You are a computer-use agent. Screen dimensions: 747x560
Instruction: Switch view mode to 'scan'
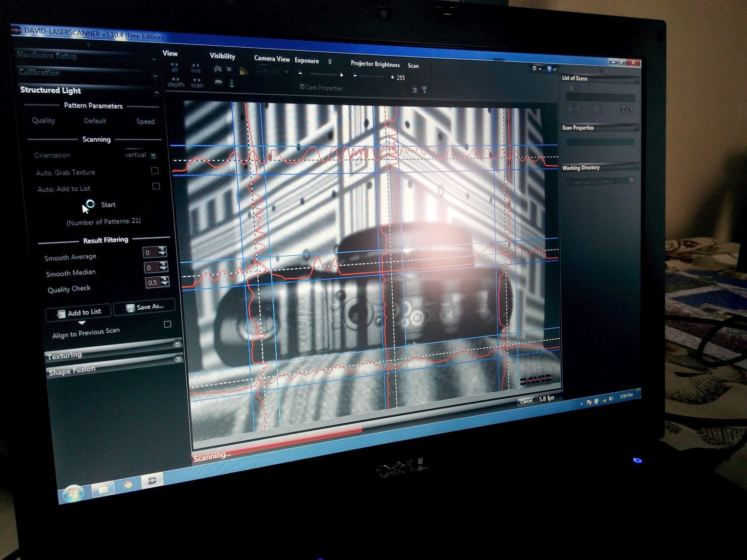click(x=197, y=83)
